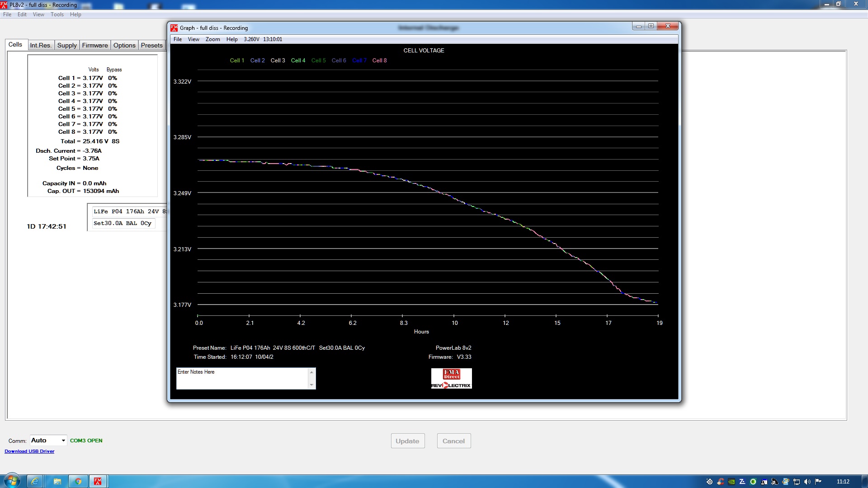Click the FMA Direct Revolectrix logo

(451, 378)
